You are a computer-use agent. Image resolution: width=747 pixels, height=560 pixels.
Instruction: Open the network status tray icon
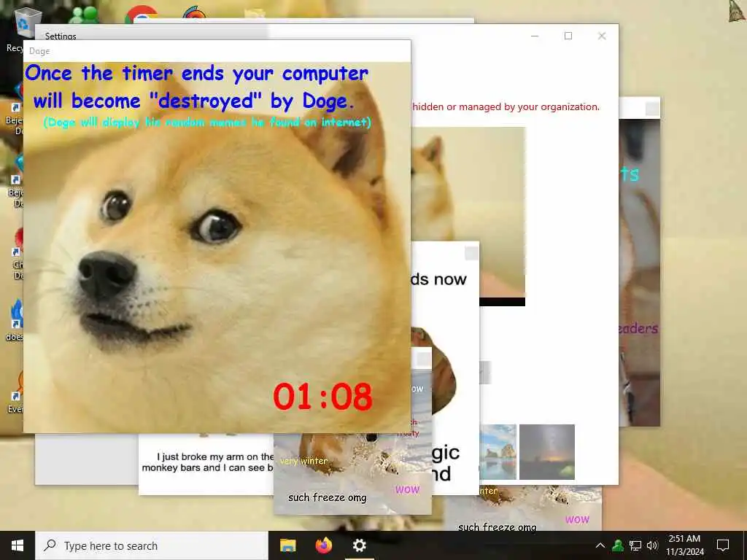pos(635,545)
